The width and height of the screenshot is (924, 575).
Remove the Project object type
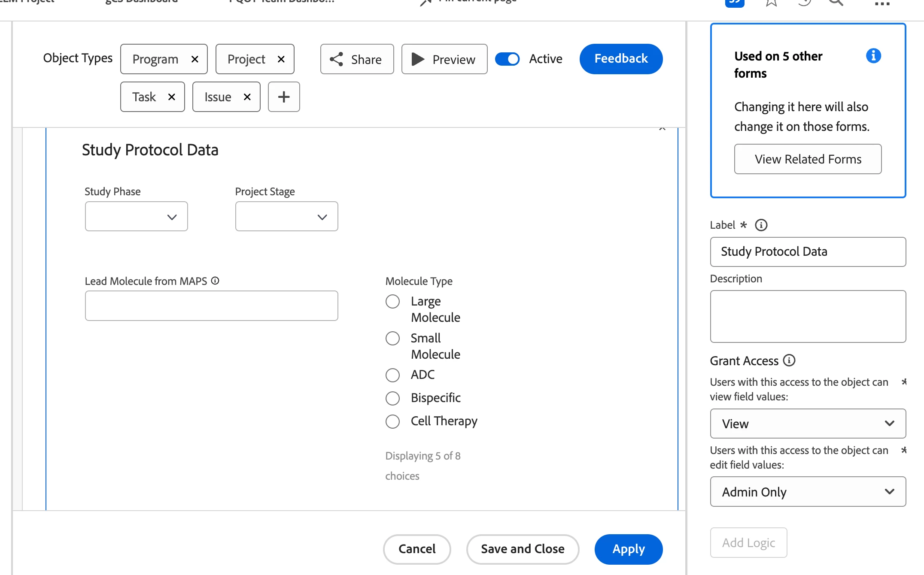coord(281,59)
